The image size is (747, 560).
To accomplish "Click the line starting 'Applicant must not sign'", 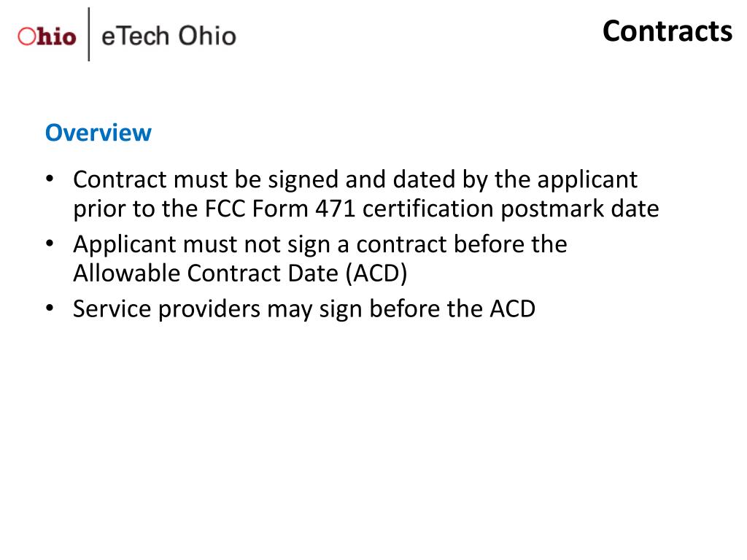I will click(x=320, y=245).
